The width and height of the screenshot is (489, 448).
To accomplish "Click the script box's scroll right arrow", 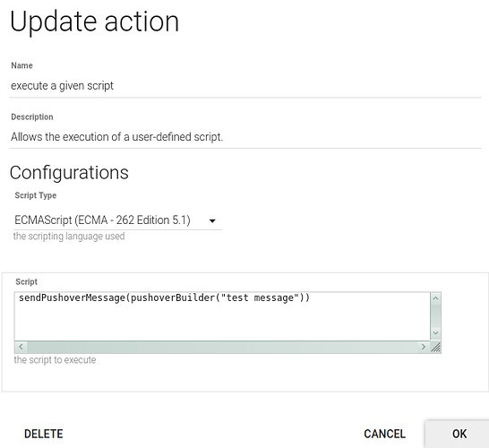I will click(x=424, y=347).
